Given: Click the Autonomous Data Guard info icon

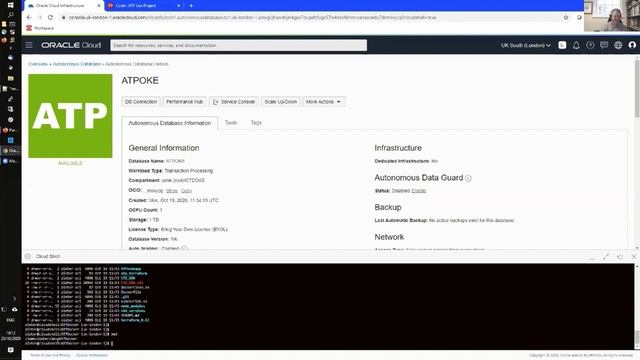Looking at the screenshot, I should (x=469, y=178).
